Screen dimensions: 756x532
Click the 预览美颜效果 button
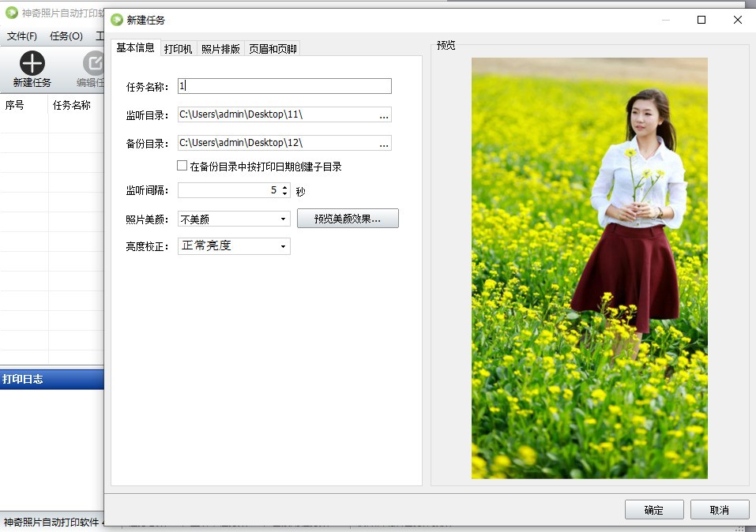(x=348, y=219)
